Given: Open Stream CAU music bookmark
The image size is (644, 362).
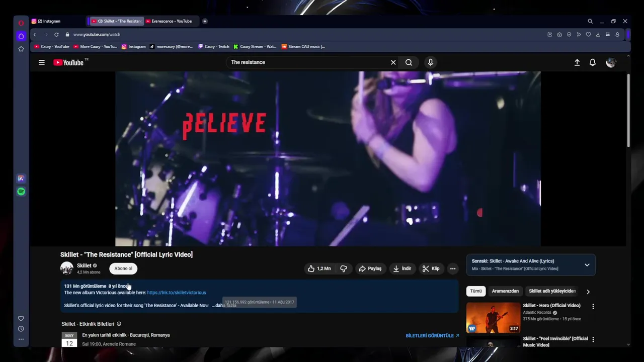Looking at the screenshot, I should click(x=303, y=47).
